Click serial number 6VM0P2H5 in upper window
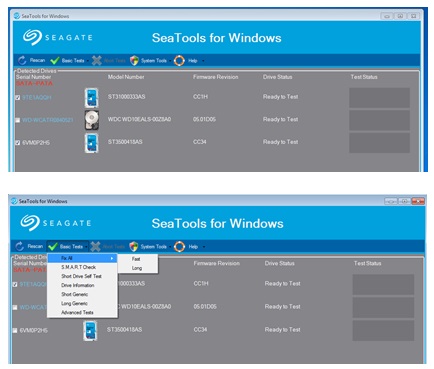The height and width of the screenshot is (369, 434). click(36, 143)
